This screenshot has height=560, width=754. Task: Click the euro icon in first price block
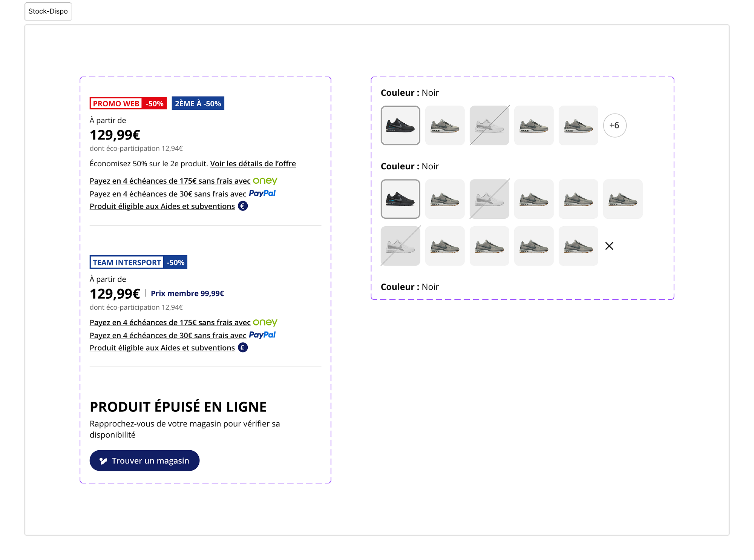pyautogui.click(x=243, y=206)
